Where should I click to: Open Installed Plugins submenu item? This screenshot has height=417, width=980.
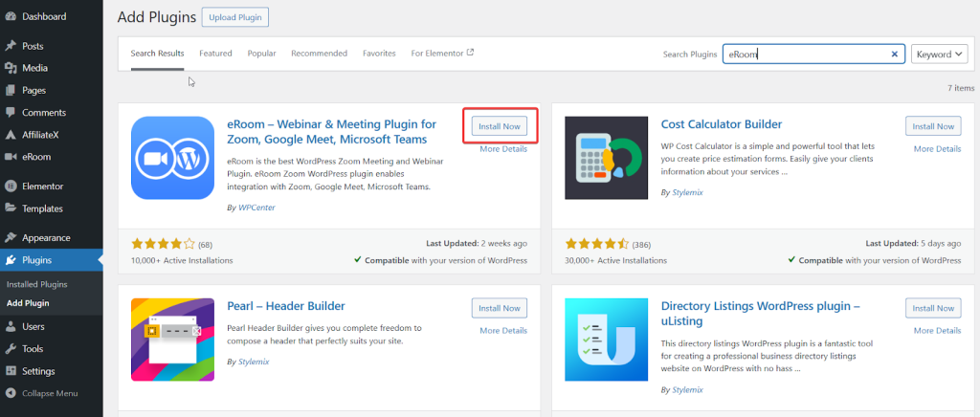pos(37,284)
